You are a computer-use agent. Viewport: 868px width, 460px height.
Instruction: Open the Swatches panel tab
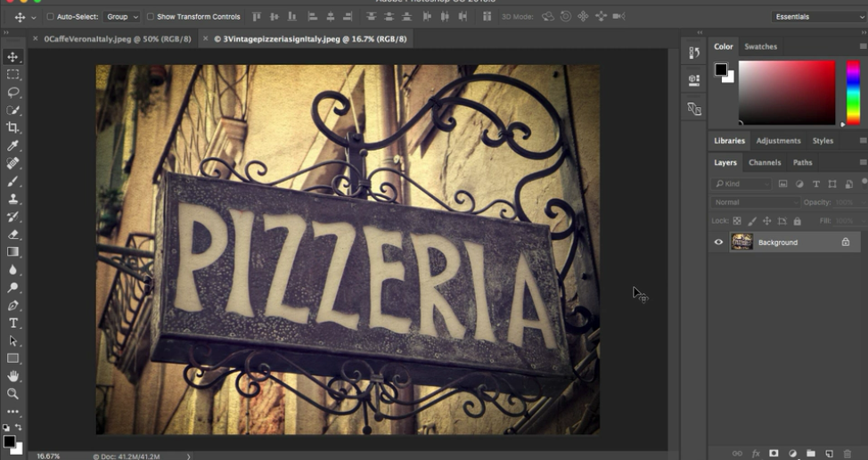[760, 46]
